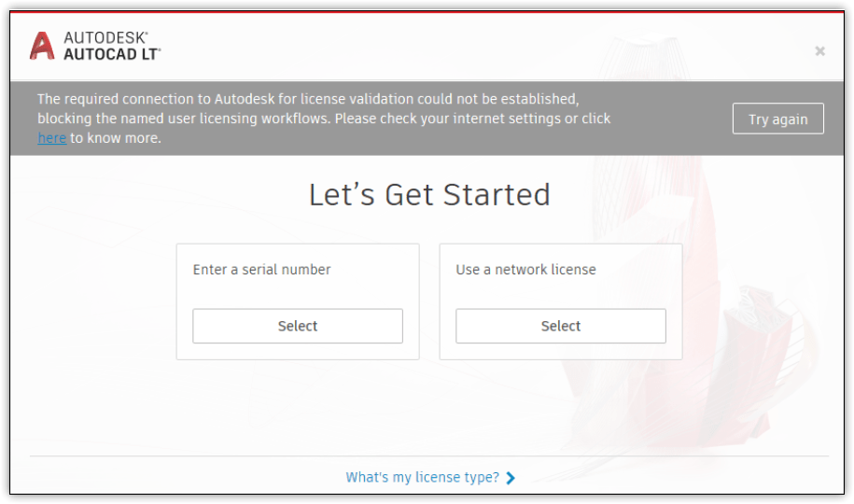Screen dimensions: 854x504
Task: Click the 'Use a network license' label
Action: 525,270
